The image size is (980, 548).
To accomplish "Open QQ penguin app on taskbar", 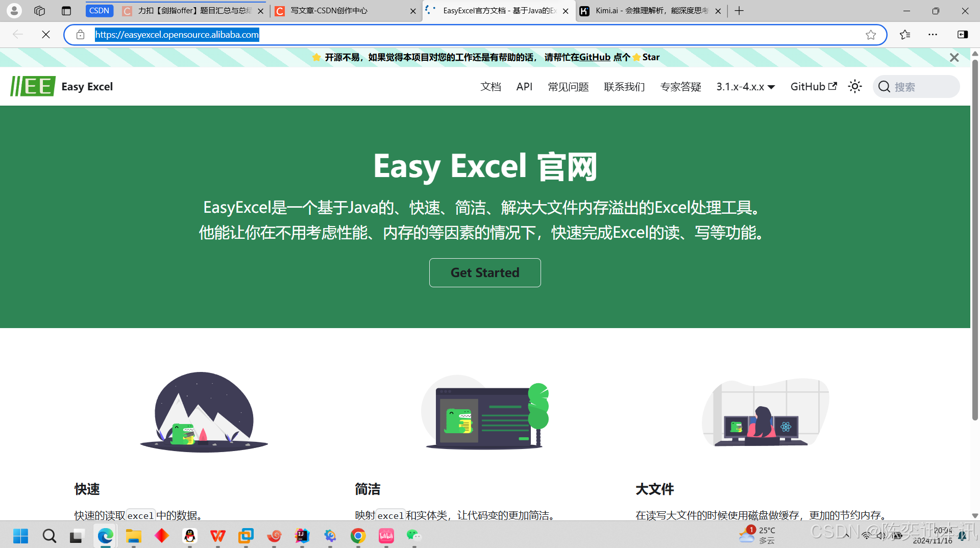I will [190, 536].
